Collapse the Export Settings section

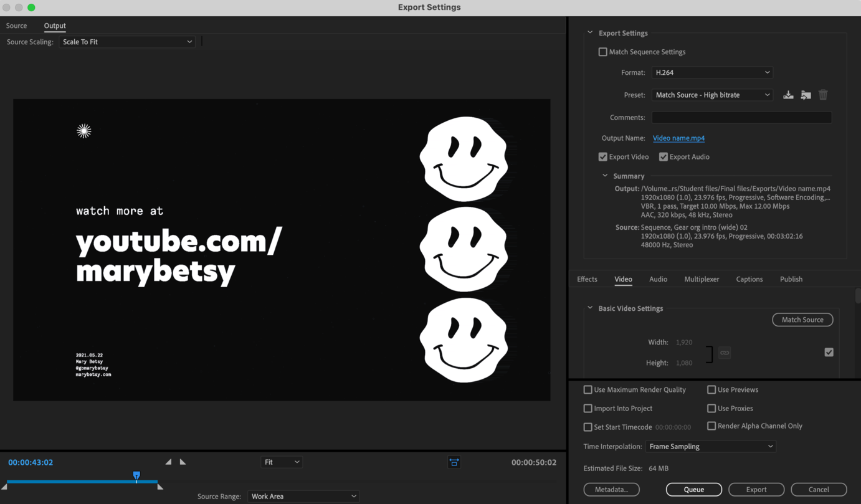(590, 32)
